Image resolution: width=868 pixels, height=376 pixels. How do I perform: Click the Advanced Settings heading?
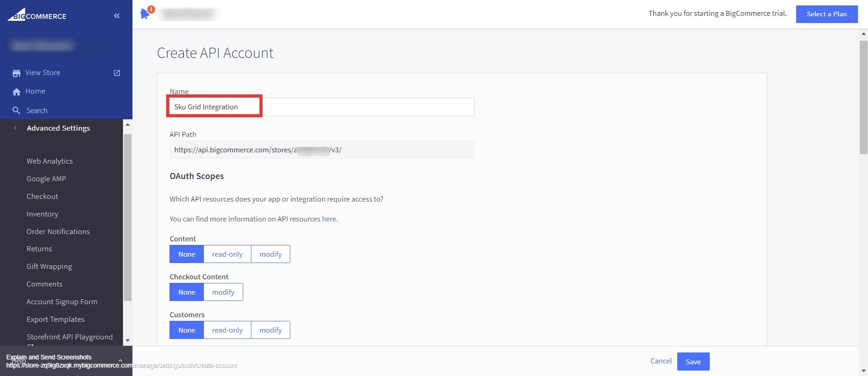(58, 128)
